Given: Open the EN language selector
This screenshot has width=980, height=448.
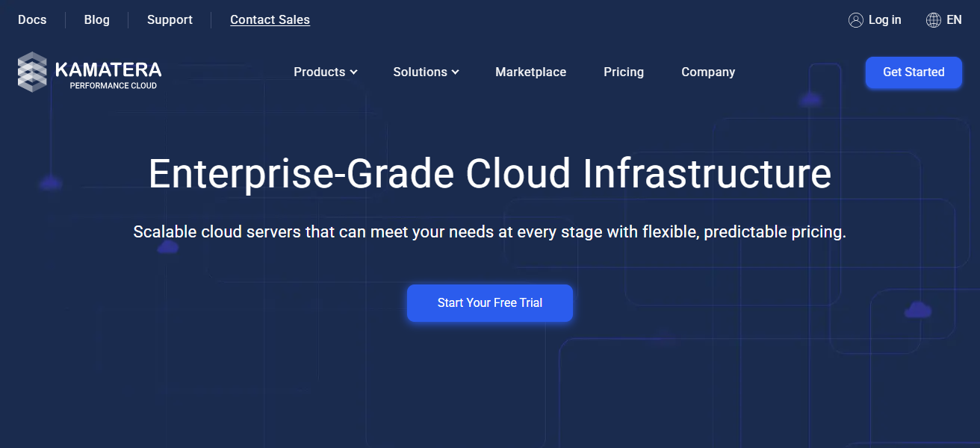Looking at the screenshot, I should (x=954, y=20).
